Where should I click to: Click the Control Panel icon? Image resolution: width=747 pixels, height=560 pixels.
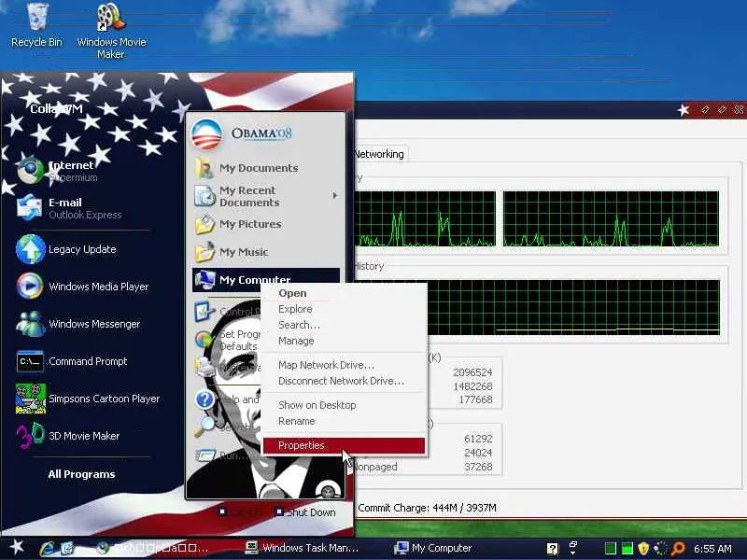tap(204, 312)
